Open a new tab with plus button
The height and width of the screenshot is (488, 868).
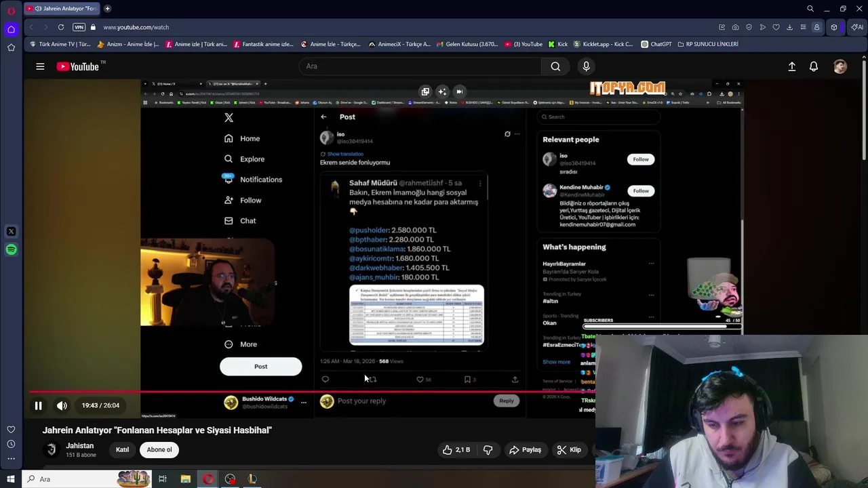coord(107,9)
